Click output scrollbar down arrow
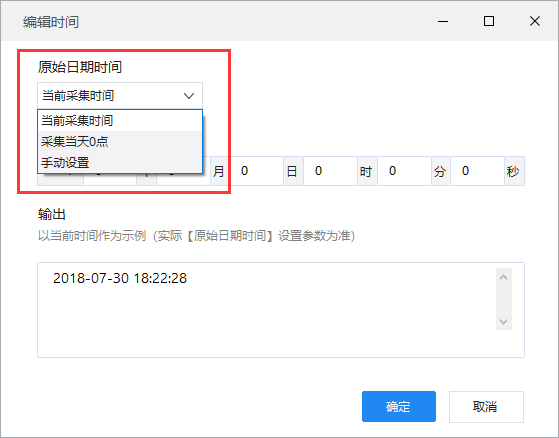This screenshot has height=438, width=559. (503, 321)
